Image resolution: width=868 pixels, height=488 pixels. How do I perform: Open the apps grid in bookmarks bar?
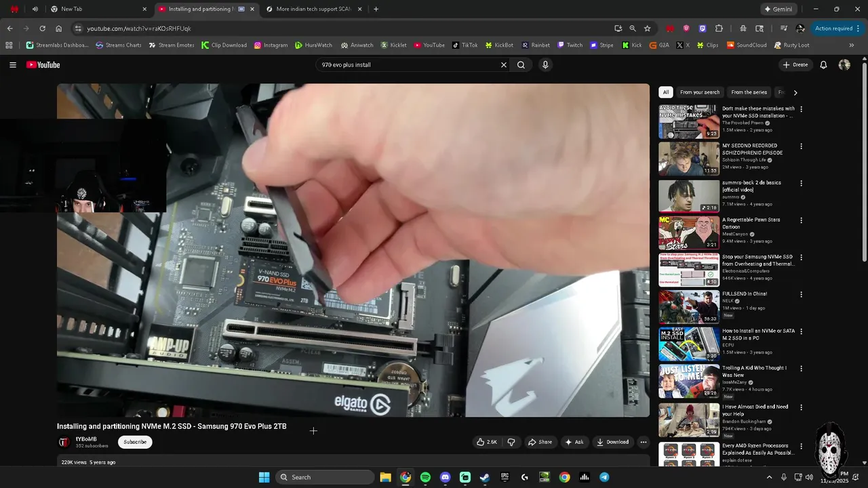[x=9, y=45]
